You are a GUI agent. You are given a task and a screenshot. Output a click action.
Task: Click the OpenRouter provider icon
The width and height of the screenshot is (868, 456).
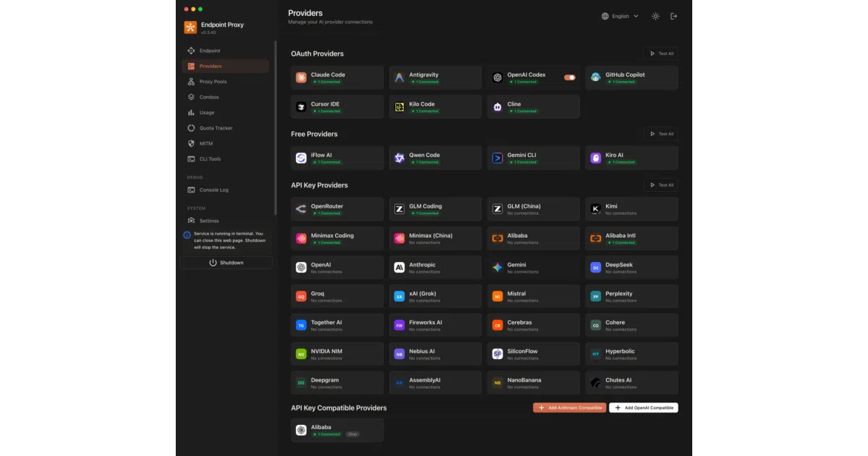tap(301, 209)
